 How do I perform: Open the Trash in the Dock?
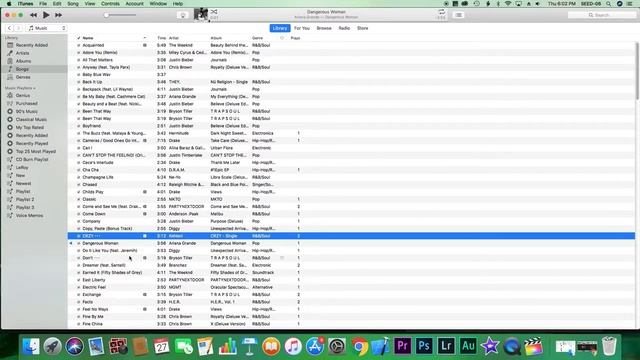[x=609, y=347]
